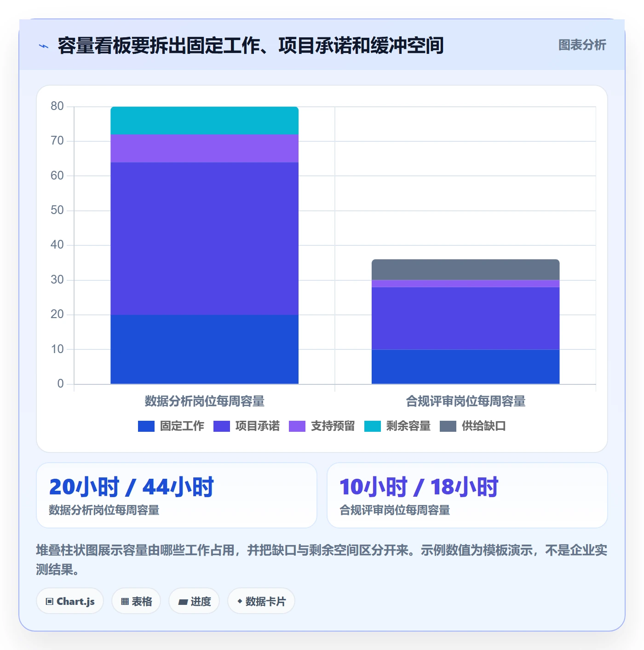Toggle the 剩余容量 legend swatch
Screen dimensions: 644x650
[x=373, y=426]
